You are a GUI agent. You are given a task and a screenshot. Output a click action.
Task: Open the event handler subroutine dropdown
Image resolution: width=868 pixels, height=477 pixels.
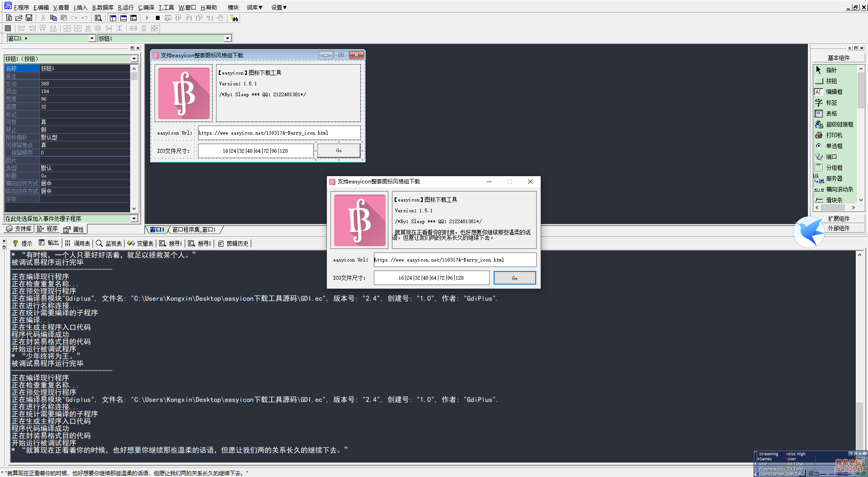134,219
